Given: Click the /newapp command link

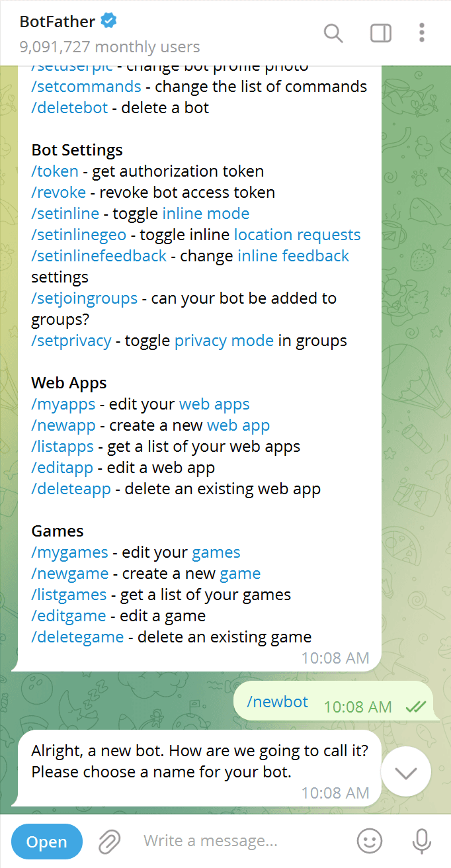Looking at the screenshot, I should (63, 425).
